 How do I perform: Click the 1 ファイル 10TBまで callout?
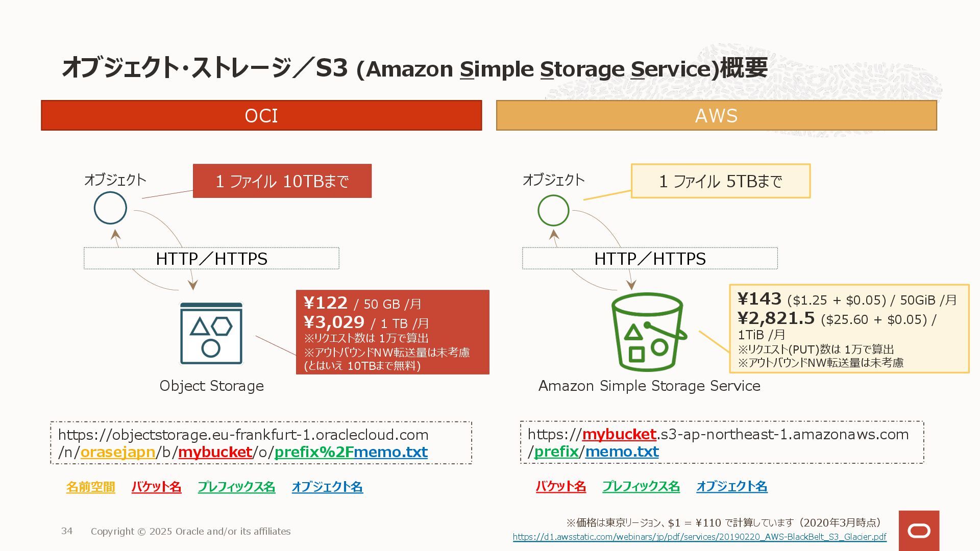[282, 181]
